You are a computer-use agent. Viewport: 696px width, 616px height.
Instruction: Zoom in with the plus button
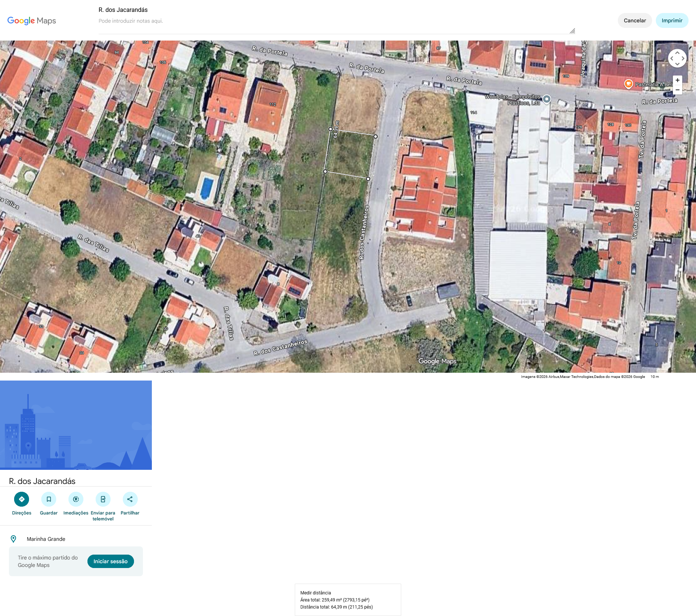point(677,80)
